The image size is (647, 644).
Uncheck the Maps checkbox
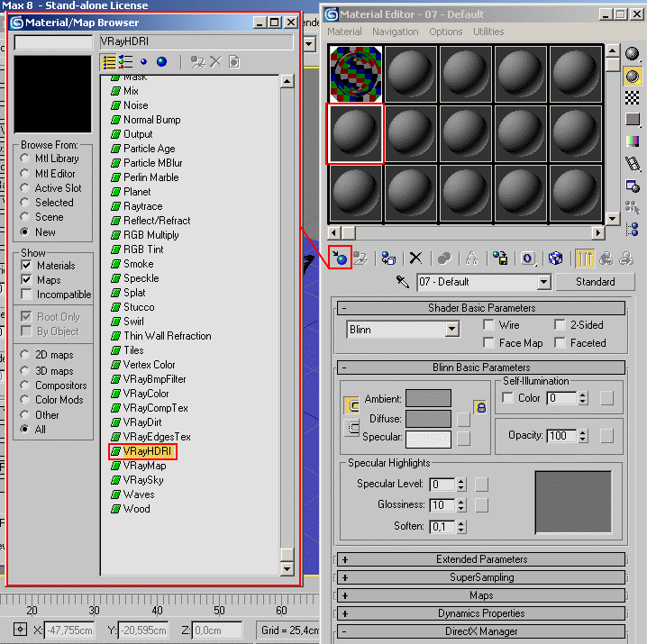tap(26, 280)
